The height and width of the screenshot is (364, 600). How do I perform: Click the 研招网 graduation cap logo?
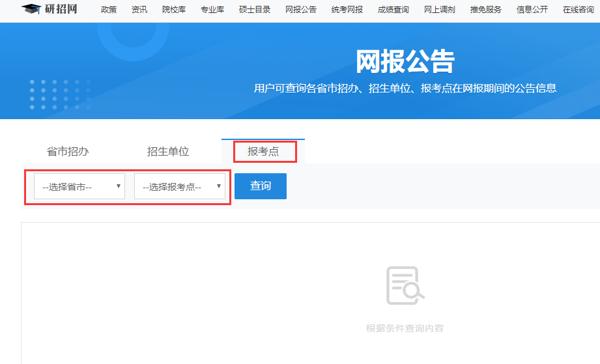point(50,9)
